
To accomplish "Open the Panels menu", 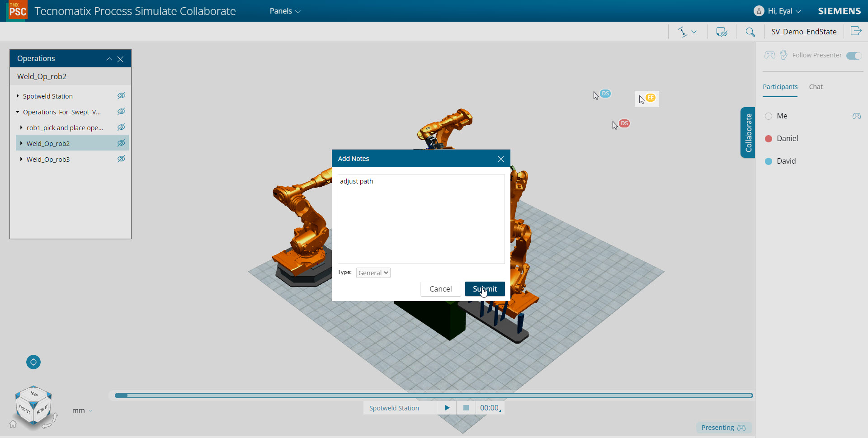I will (285, 11).
